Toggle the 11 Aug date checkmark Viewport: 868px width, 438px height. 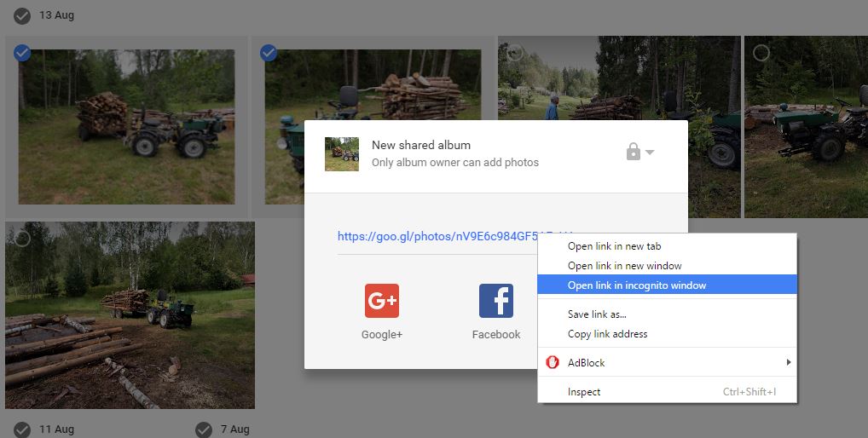point(22,429)
